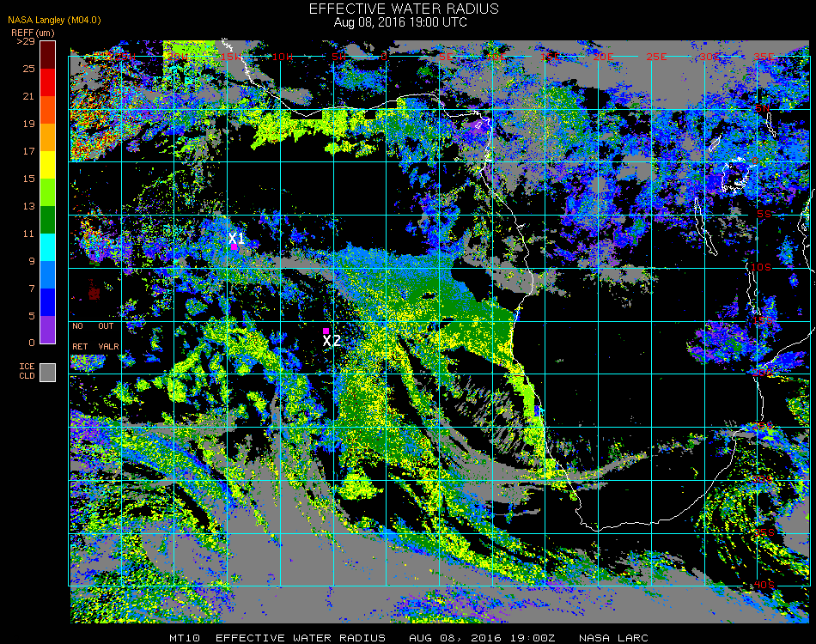
Task: Click the dark green 11–13 legend swatch
Action: click(x=48, y=220)
